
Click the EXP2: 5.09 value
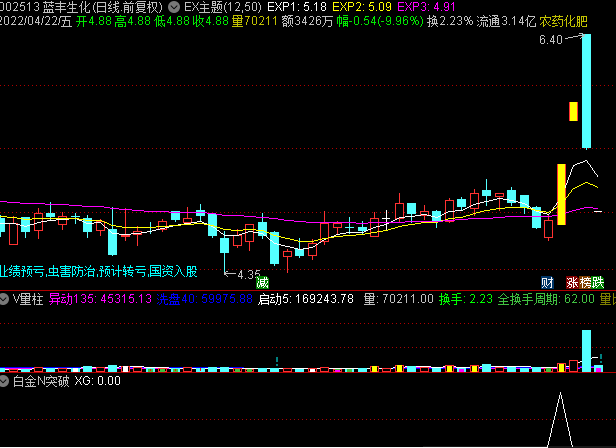[x=362, y=7]
